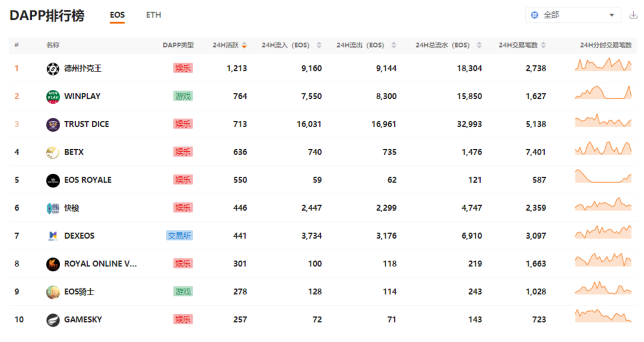Click 游戏 tag in WINPLAY row
This screenshot has width=644, height=342.
point(183,96)
